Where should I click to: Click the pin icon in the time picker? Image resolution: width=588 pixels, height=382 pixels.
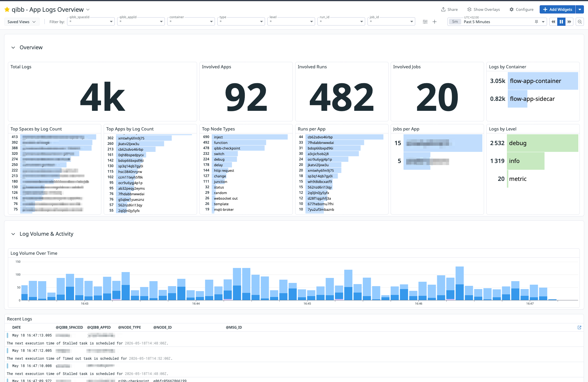coord(536,22)
